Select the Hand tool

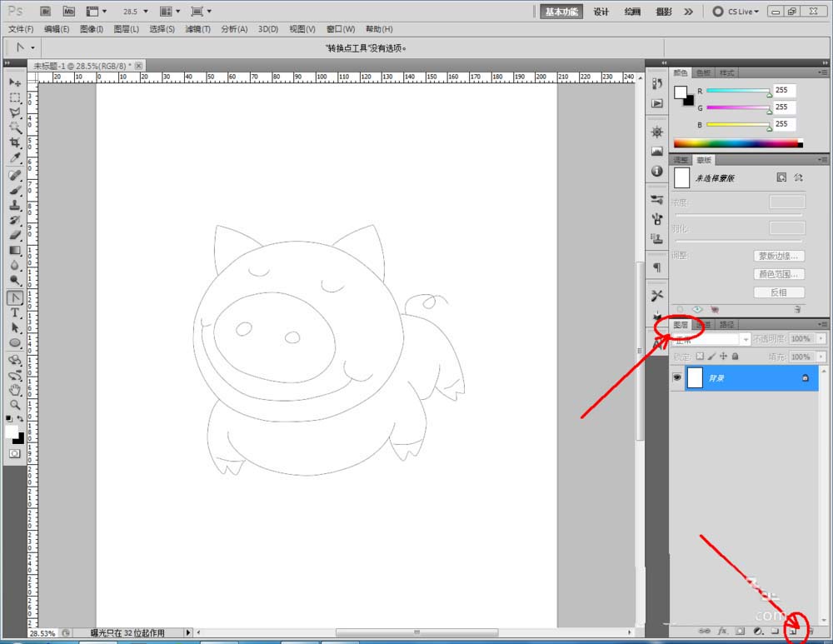(x=15, y=389)
